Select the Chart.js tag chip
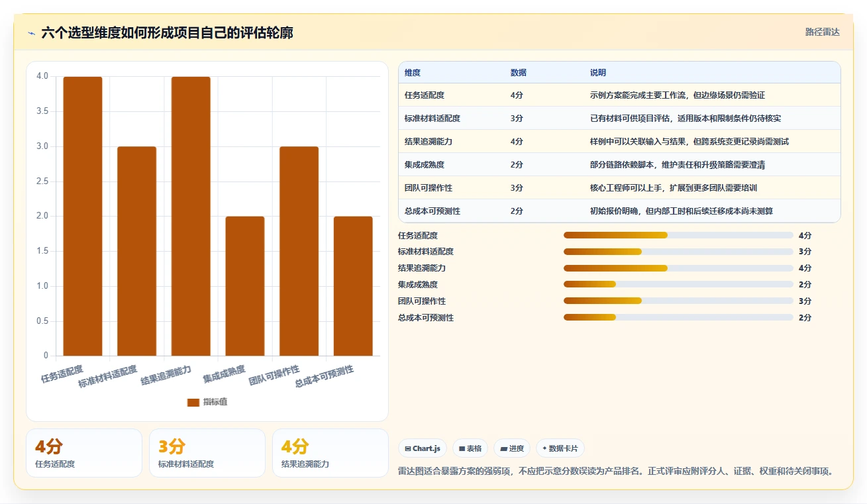 pos(423,448)
